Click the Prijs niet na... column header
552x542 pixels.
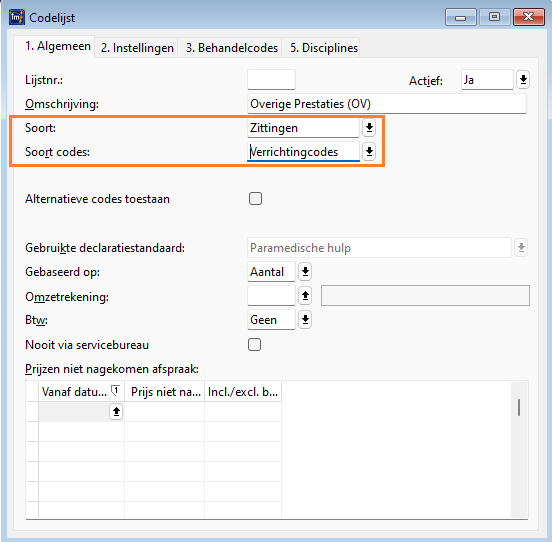pos(165,391)
